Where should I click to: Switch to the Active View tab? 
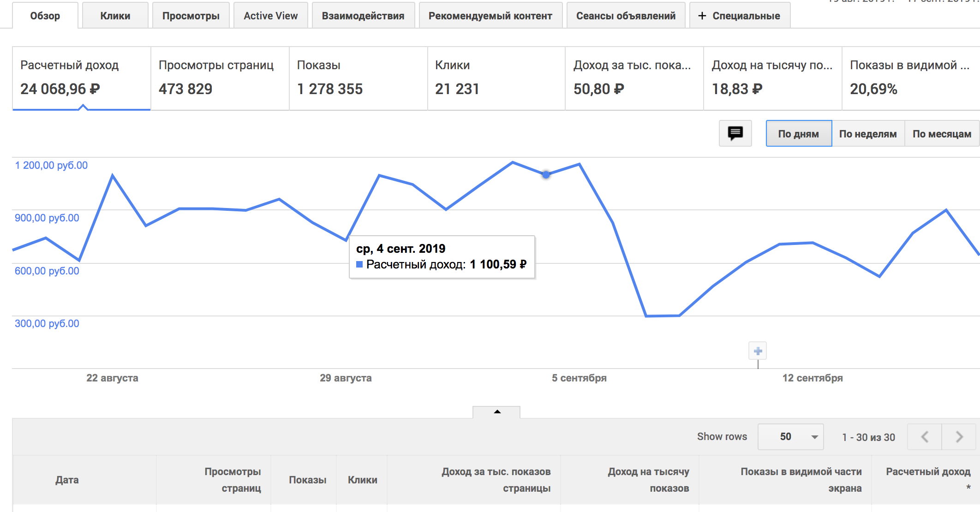270,16
